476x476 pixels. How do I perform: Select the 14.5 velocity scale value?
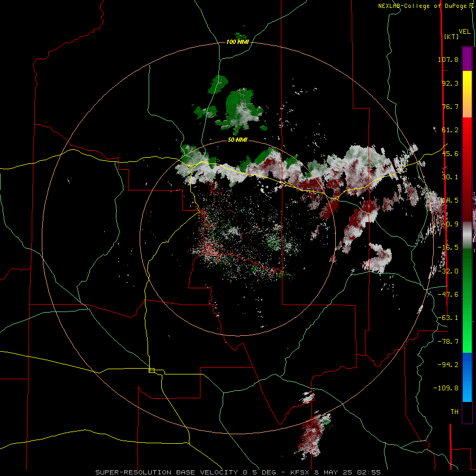pos(450,200)
